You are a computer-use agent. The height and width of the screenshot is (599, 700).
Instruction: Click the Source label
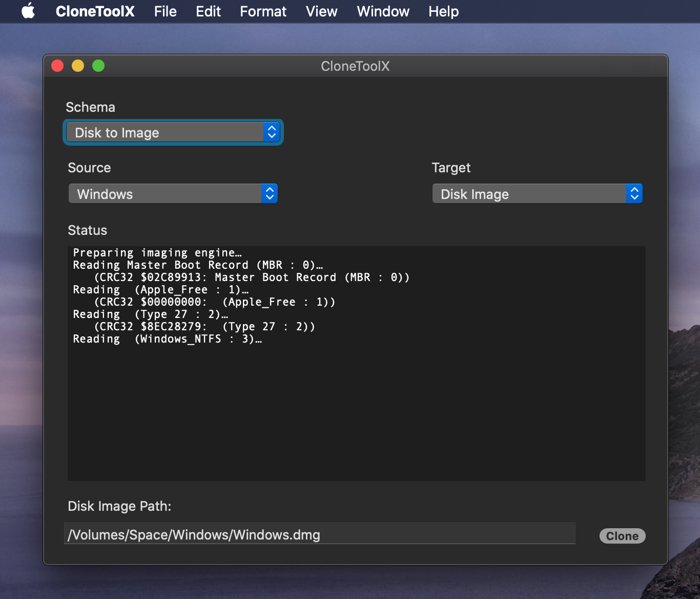pos(89,168)
